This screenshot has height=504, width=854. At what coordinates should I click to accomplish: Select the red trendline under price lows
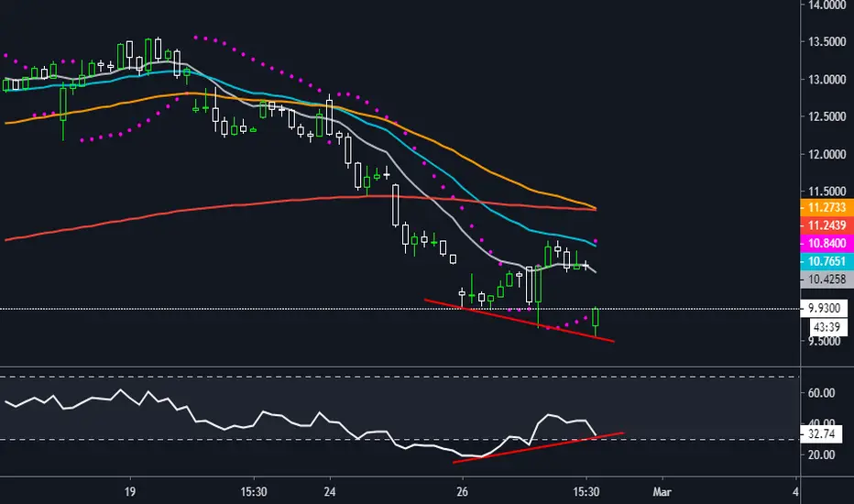coord(519,321)
